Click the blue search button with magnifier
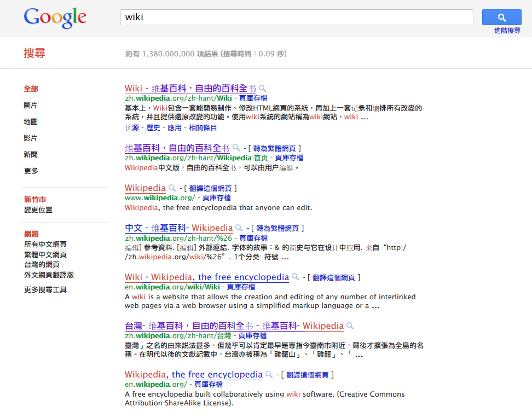Viewport: 532px width, 418px height. [501, 18]
